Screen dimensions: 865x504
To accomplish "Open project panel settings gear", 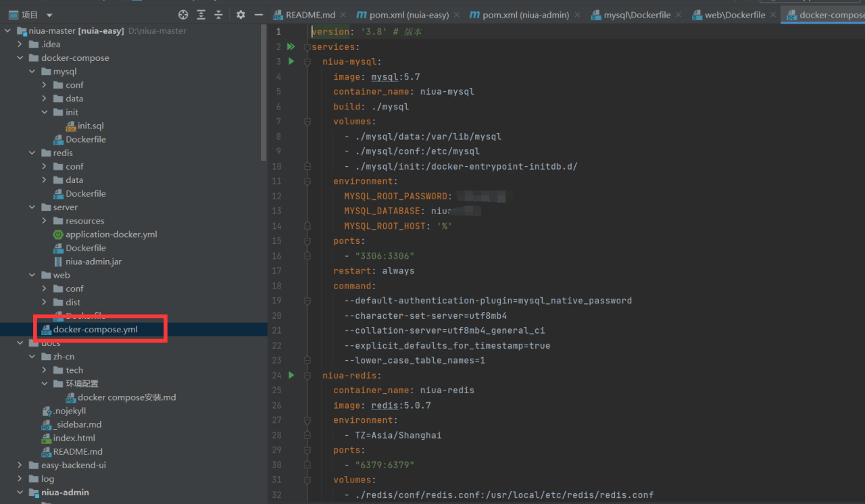I will (x=241, y=15).
